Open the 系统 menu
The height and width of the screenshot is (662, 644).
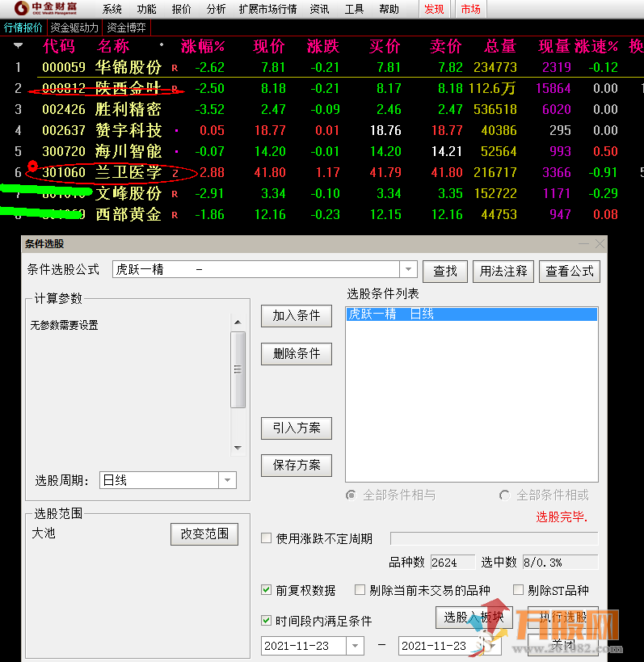tap(112, 9)
